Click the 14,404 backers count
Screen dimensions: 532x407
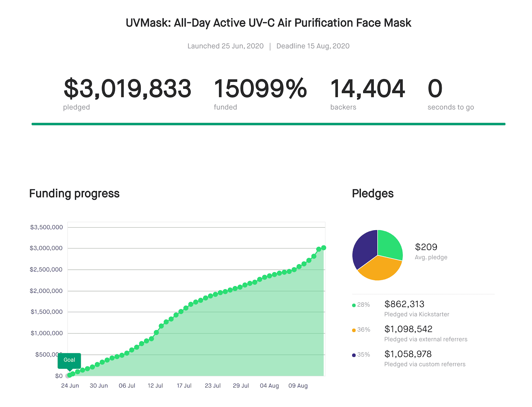[x=367, y=88]
